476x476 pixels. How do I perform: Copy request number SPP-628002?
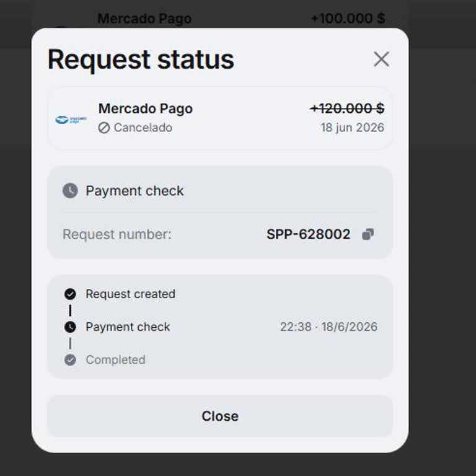click(x=368, y=234)
